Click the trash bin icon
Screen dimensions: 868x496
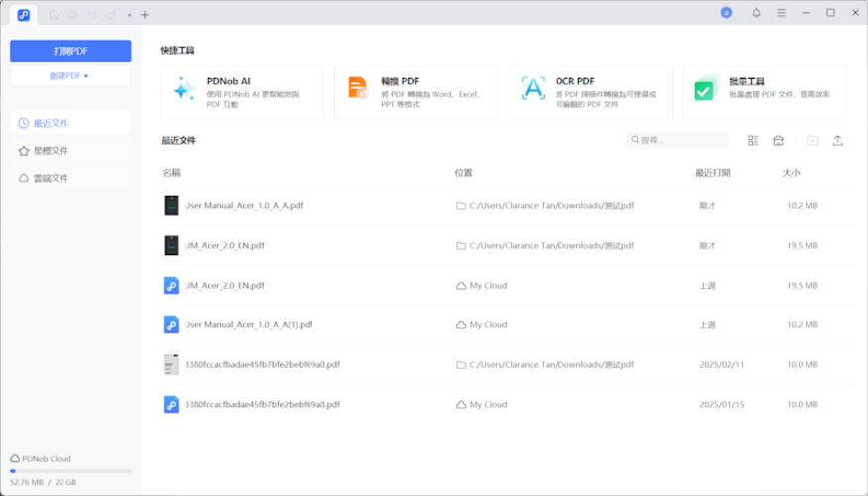(779, 141)
